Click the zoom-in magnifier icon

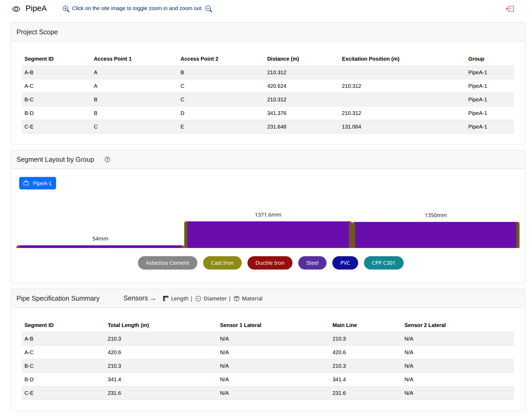click(x=66, y=9)
